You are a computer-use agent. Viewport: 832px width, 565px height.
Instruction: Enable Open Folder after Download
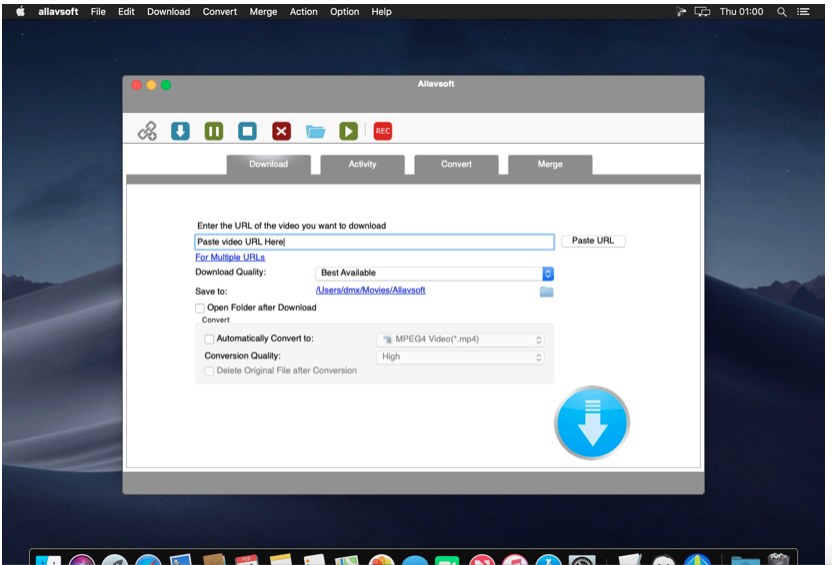(x=200, y=308)
